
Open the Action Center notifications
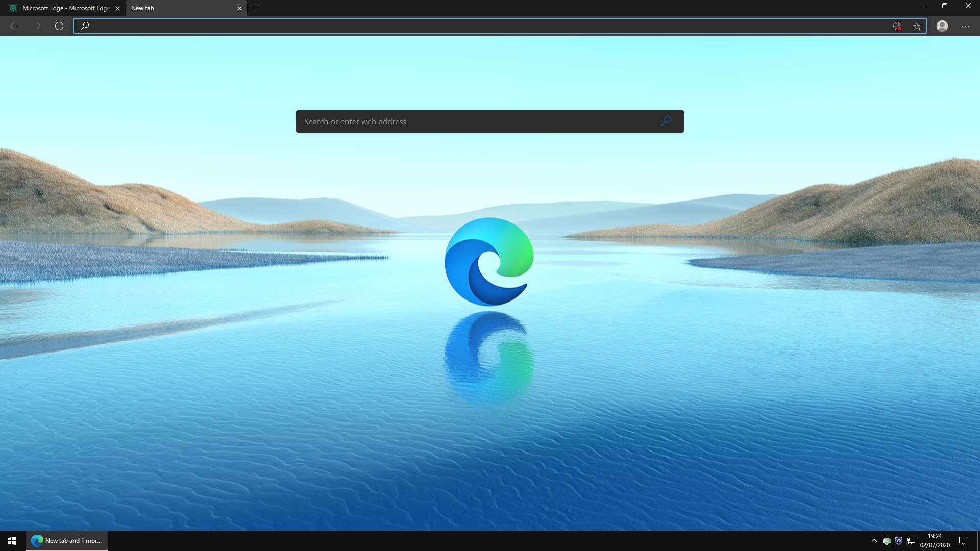pyautogui.click(x=963, y=541)
